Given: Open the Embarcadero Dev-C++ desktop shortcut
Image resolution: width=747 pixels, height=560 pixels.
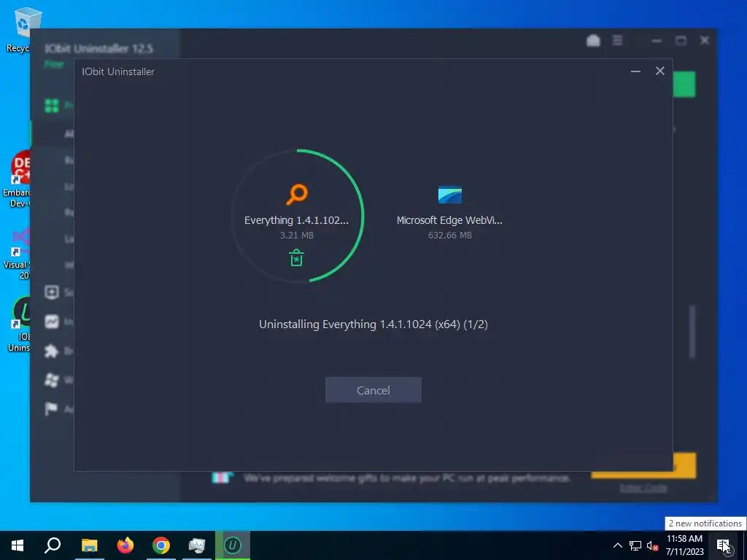Looking at the screenshot, I should [x=18, y=179].
